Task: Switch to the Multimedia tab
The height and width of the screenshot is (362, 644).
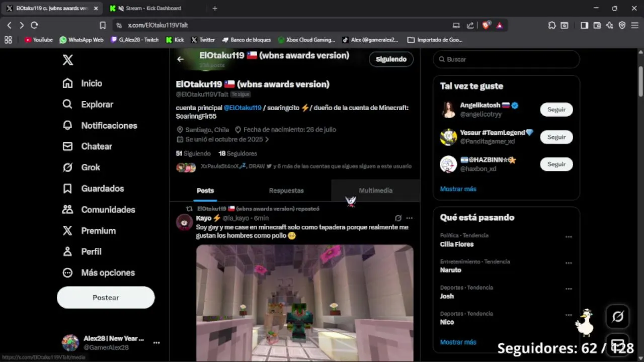Action: [375, 191]
